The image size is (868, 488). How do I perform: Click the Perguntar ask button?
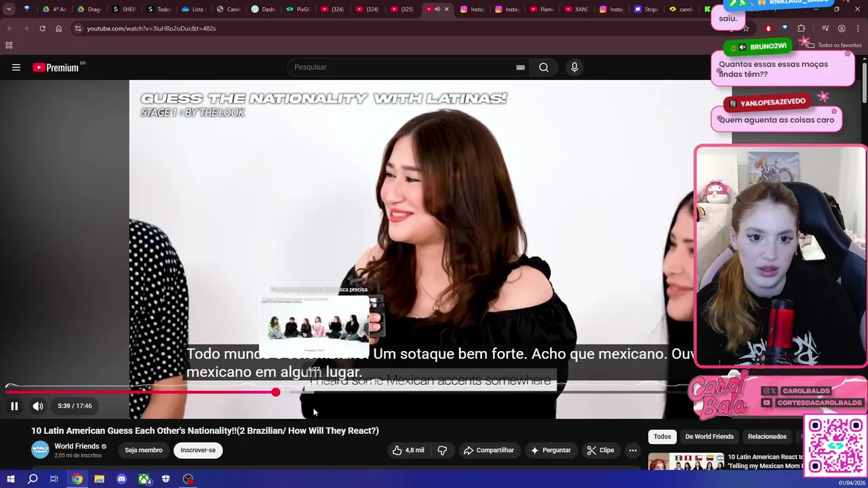(551, 450)
